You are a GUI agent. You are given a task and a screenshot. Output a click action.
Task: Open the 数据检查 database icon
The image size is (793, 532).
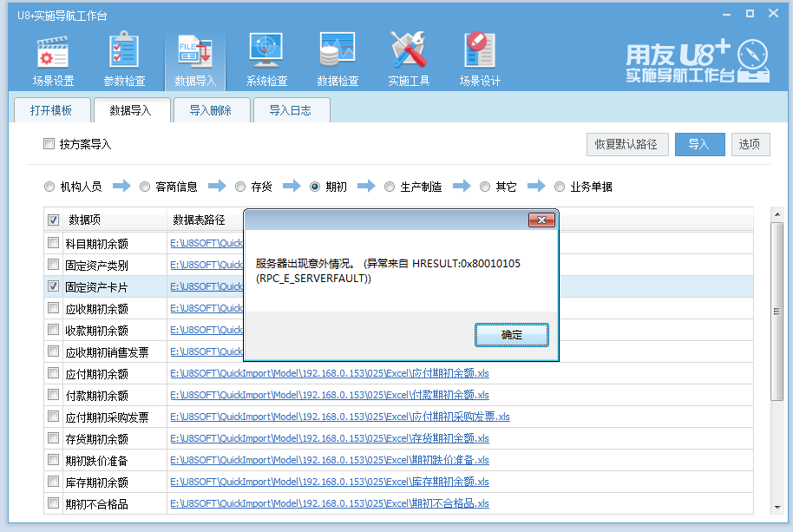click(x=338, y=60)
